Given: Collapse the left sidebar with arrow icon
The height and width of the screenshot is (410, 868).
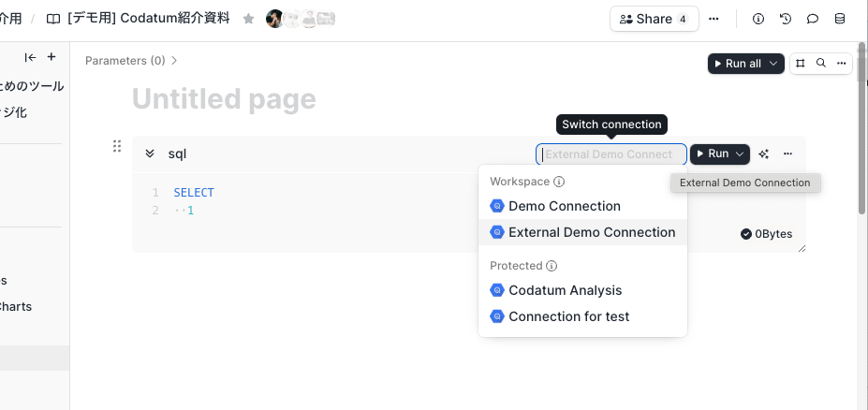Looking at the screenshot, I should 30,57.
